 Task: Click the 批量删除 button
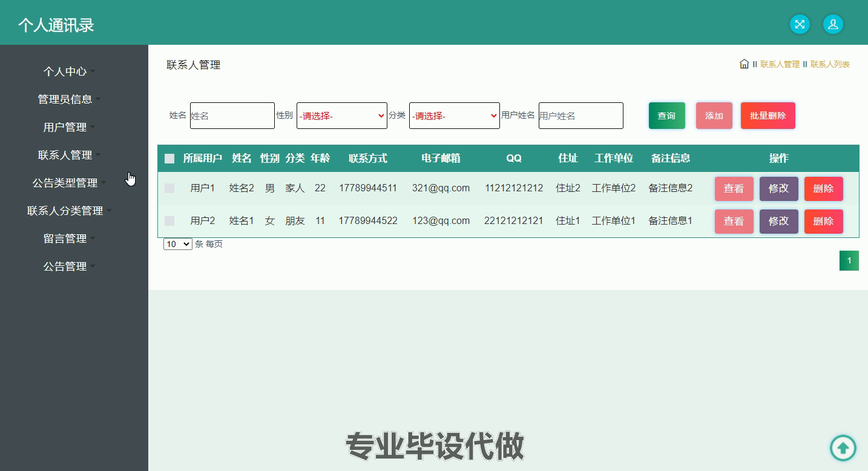(x=768, y=116)
